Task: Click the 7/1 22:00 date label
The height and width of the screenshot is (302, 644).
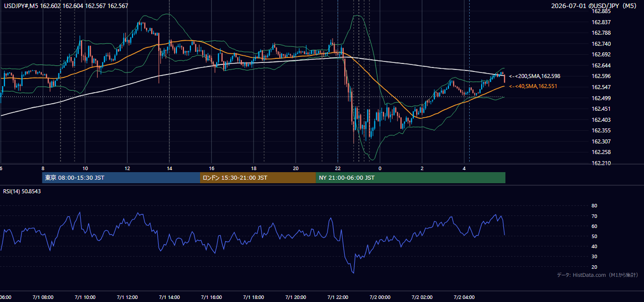Action: pyautogui.click(x=338, y=297)
